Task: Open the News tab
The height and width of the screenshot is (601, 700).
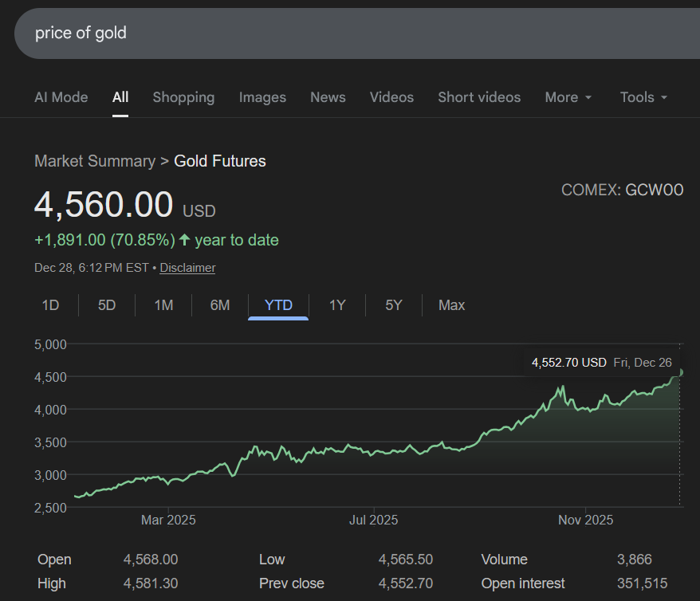Action: coord(328,97)
